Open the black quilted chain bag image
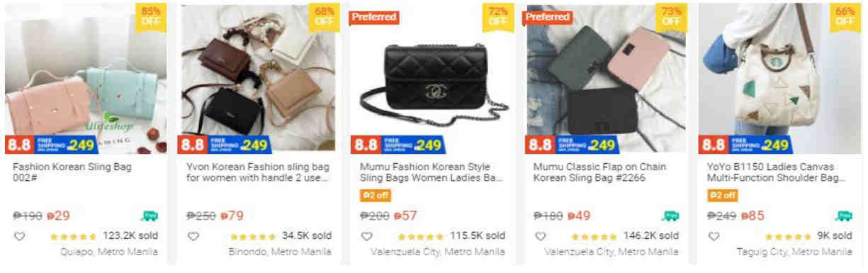The image size is (868, 273). (x=434, y=78)
